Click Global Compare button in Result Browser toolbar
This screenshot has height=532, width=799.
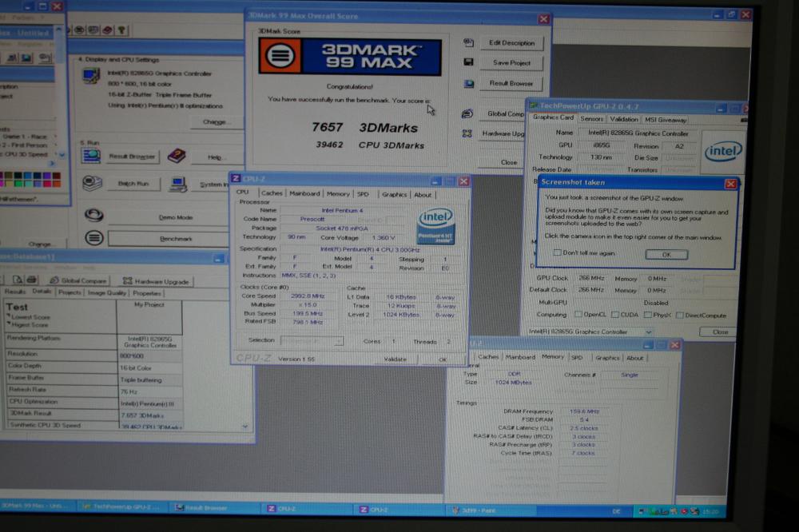[x=78, y=280]
